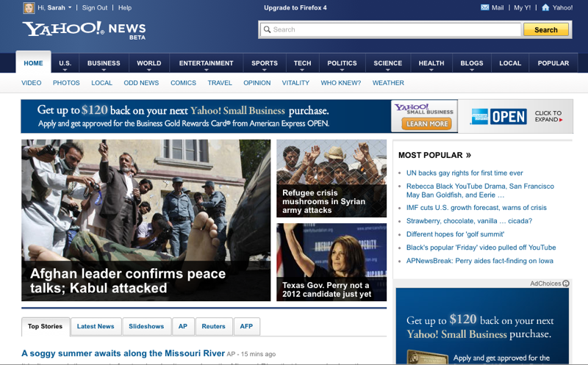Open the Video subnavigation link

31,83
